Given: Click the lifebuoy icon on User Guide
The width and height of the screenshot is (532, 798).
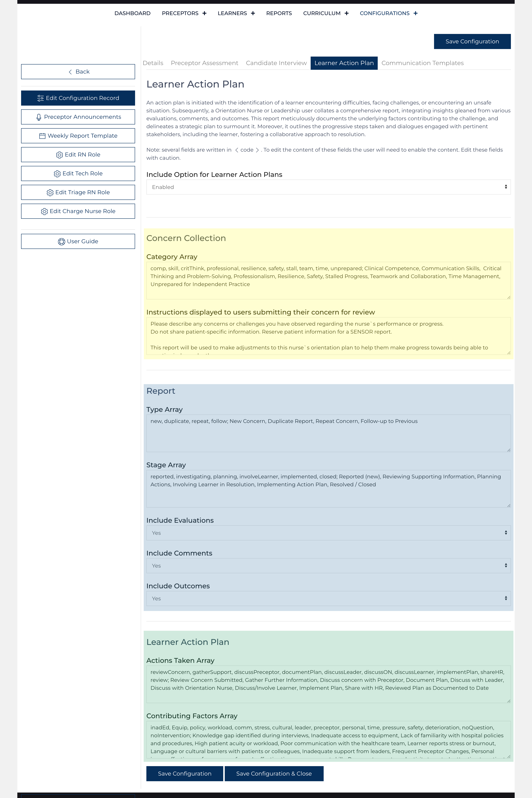Looking at the screenshot, I should (61, 241).
